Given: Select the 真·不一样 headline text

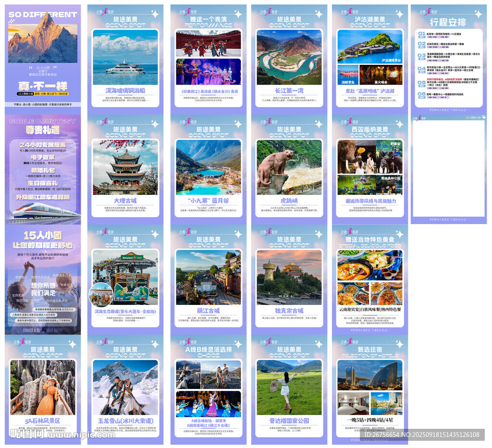Looking at the screenshot, I should (43, 86).
